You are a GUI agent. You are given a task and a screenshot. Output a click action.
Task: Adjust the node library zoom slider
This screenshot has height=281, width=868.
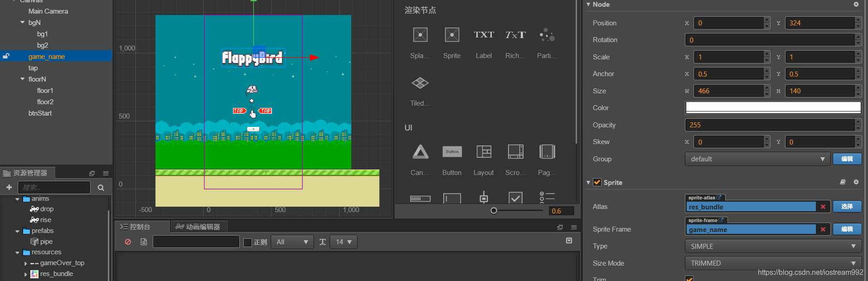(x=494, y=210)
